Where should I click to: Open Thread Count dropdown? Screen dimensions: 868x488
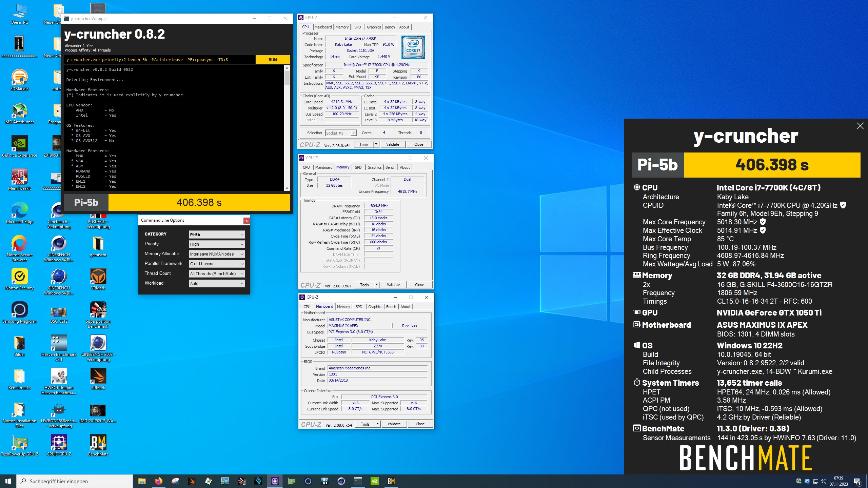point(217,273)
